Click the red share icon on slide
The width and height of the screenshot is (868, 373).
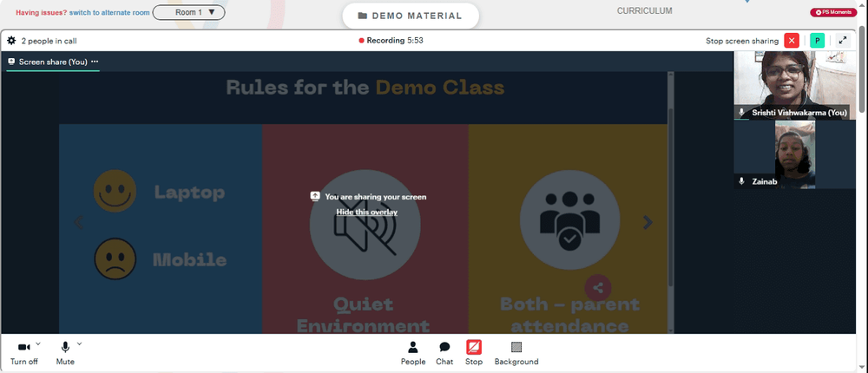(597, 288)
